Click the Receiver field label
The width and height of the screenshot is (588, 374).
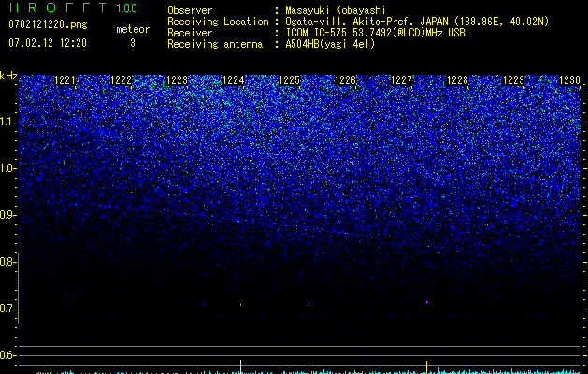(x=190, y=33)
